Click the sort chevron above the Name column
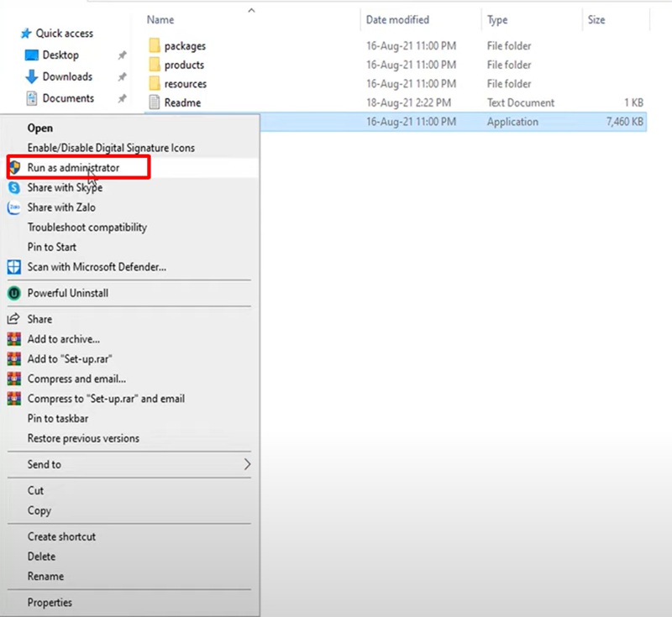Image resolution: width=672 pixels, height=617 pixels. (x=251, y=9)
